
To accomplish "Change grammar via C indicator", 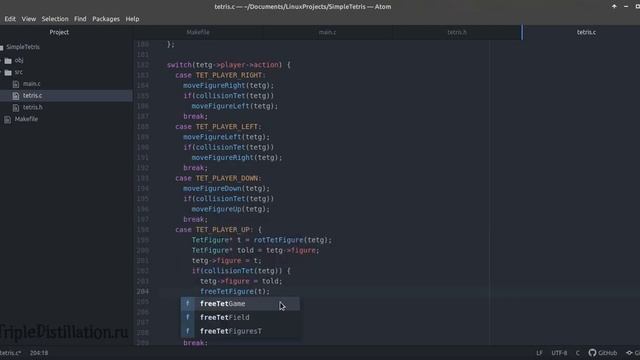I will pyautogui.click(x=577, y=353).
